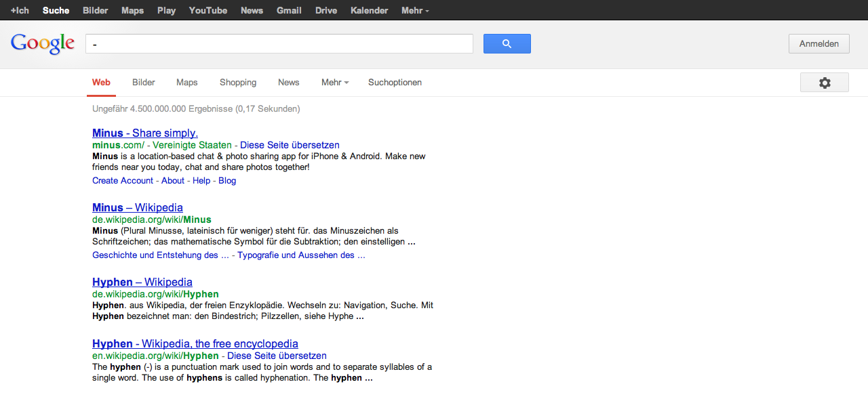Expand the Mehr dropdown in top black bar
The width and height of the screenshot is (868, 401).
click(x=415, y=10)
